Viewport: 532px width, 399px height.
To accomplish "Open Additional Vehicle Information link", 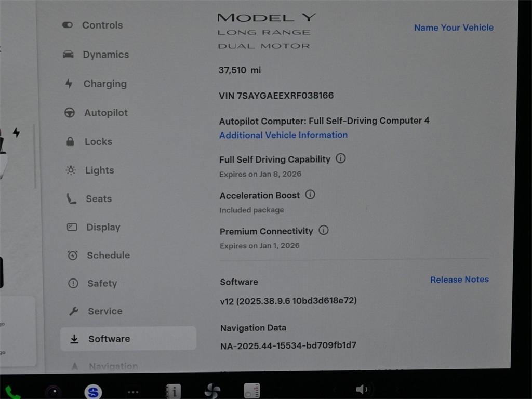I will 283,135.
